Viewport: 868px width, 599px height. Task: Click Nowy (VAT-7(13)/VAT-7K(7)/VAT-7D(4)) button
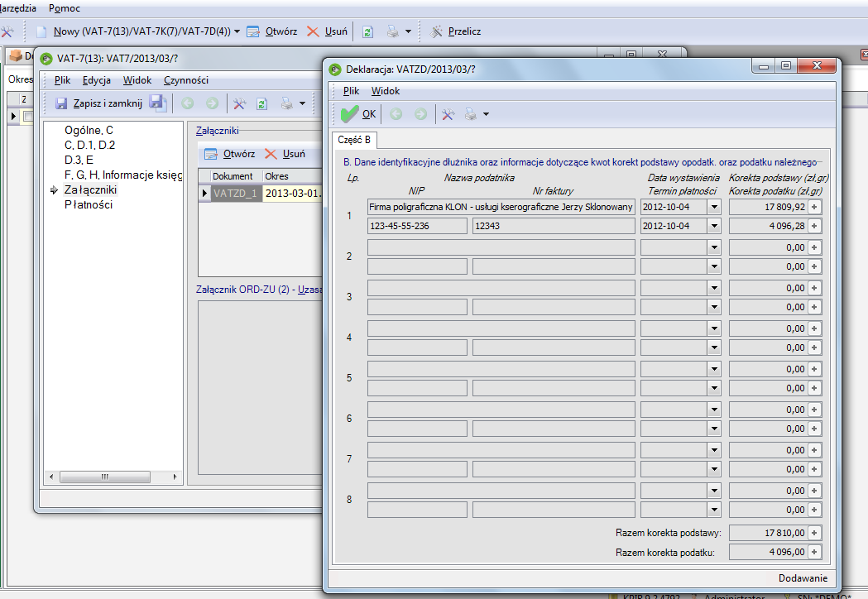pos(133,31)
